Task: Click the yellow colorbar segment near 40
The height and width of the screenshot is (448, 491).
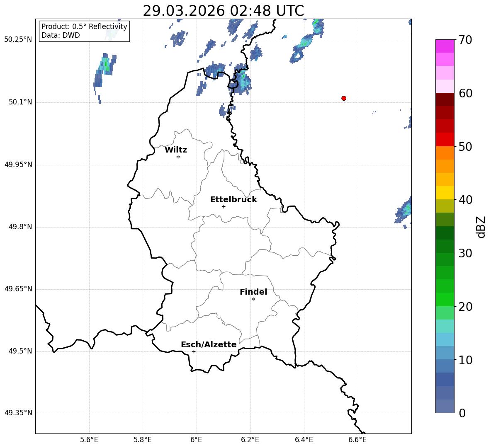Action: point(445,193)
